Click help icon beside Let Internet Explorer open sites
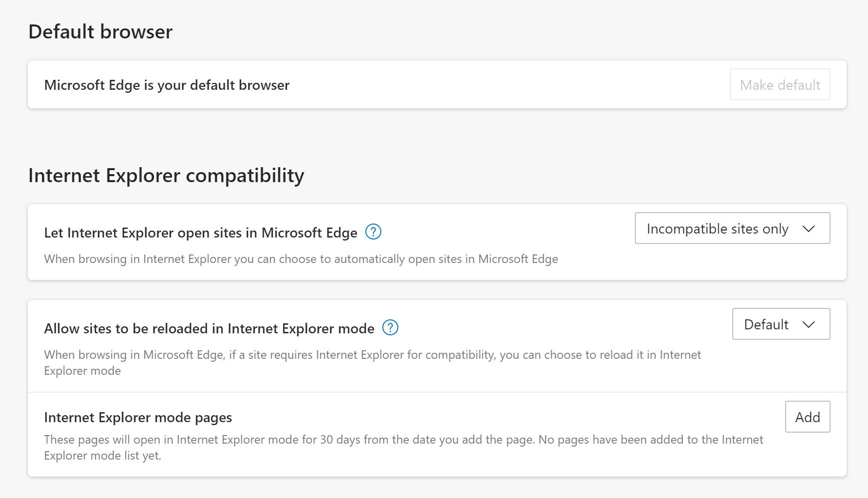Viewport: 868px width, 498px height. pos(373,232)
